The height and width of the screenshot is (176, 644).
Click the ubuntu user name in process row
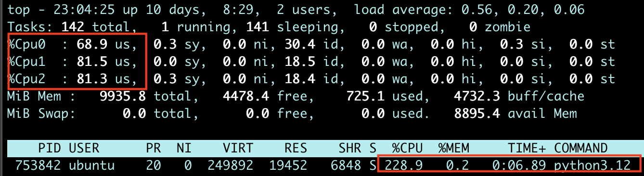pos(91,165)
